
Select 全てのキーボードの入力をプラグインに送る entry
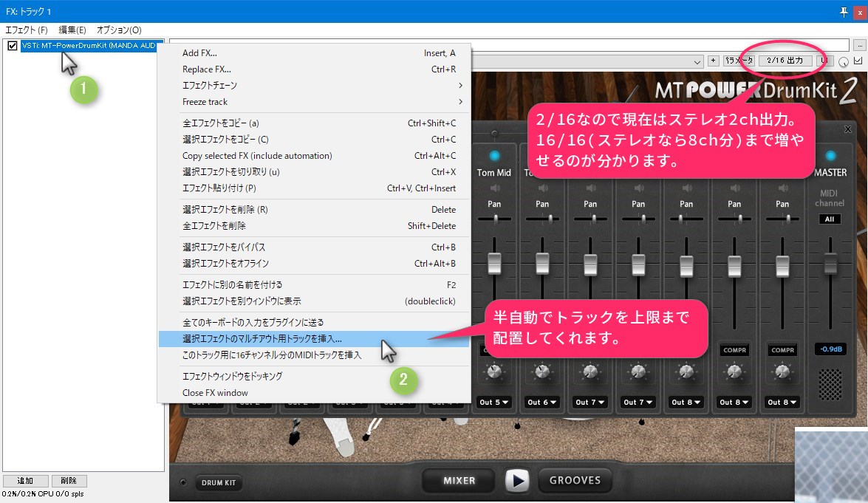[x=315, y=322]
